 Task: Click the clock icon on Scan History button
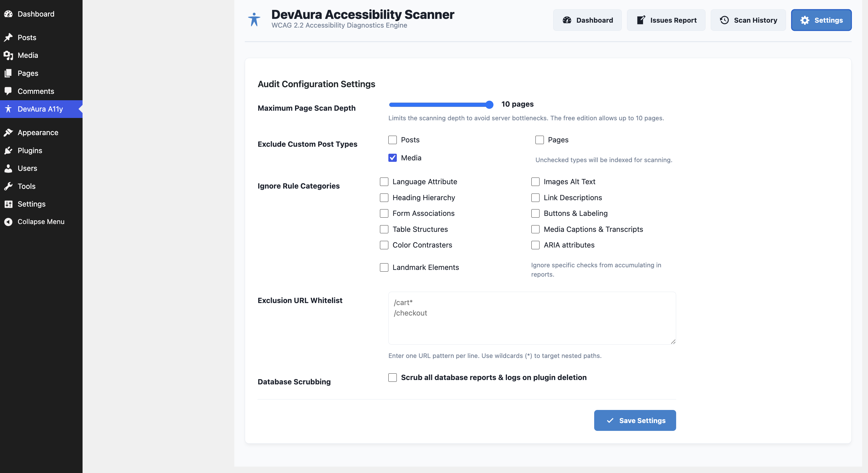click(724, 20)
